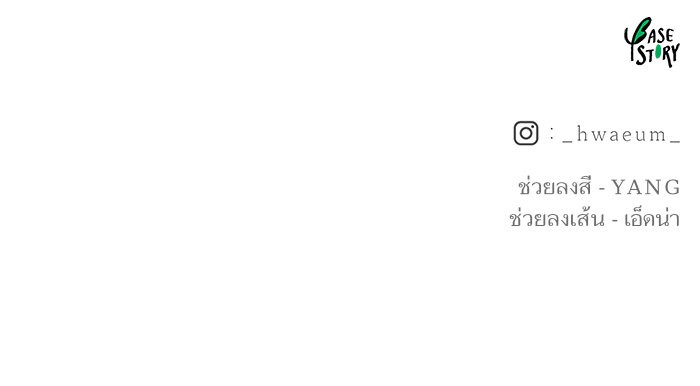The height and width of the screenshot is (386, 700).
Task: Click the ช่วยลงเส้น credit label
Action: pyautogui.click(x=557, y=218)
